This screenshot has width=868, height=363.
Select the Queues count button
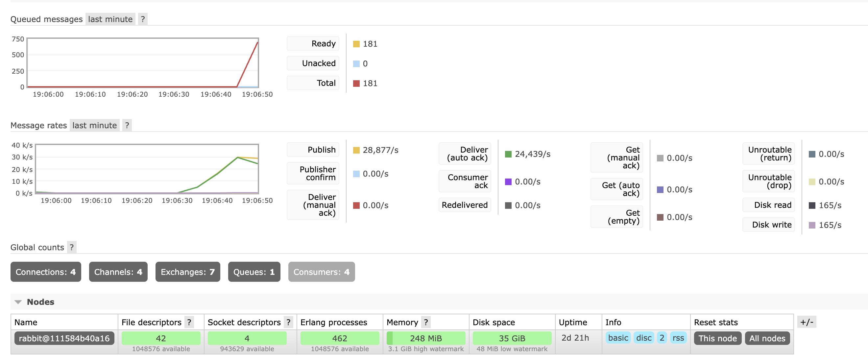pyautogui.click(x=253, y=271)
